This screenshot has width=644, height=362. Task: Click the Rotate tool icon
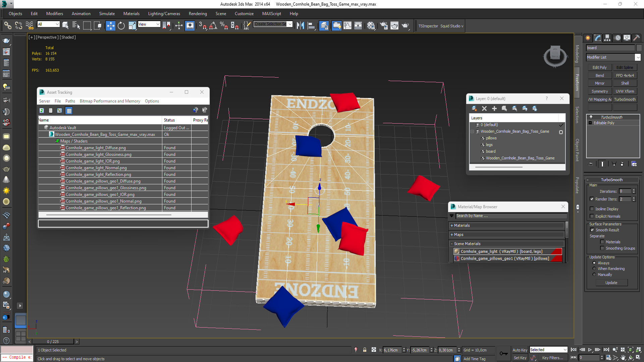click(121, 26)
